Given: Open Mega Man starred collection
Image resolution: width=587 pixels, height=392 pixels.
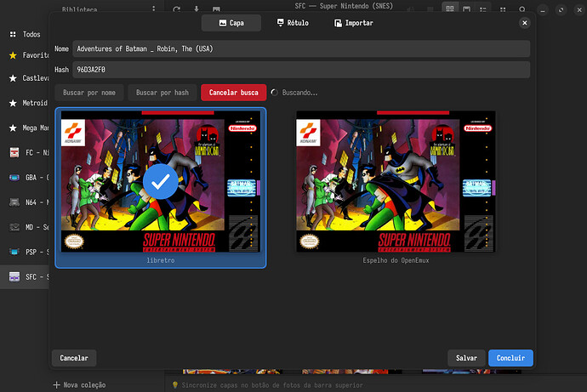Looking at the screenshot, I should [13, 128].
